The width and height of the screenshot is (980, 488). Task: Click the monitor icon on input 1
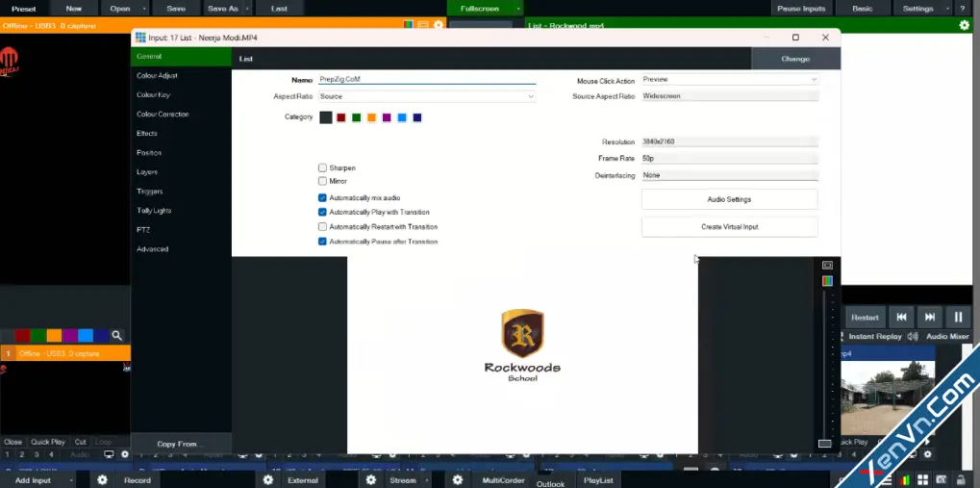[109, 454]
